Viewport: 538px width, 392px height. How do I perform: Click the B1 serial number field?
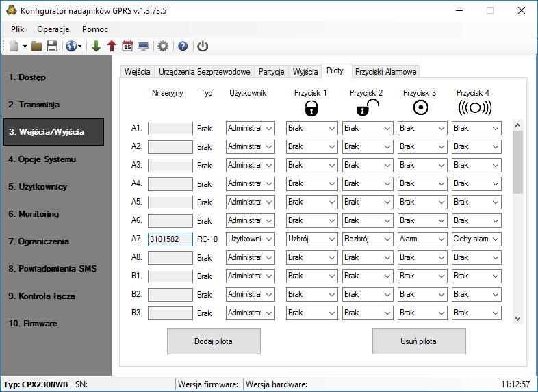point(170,276)
